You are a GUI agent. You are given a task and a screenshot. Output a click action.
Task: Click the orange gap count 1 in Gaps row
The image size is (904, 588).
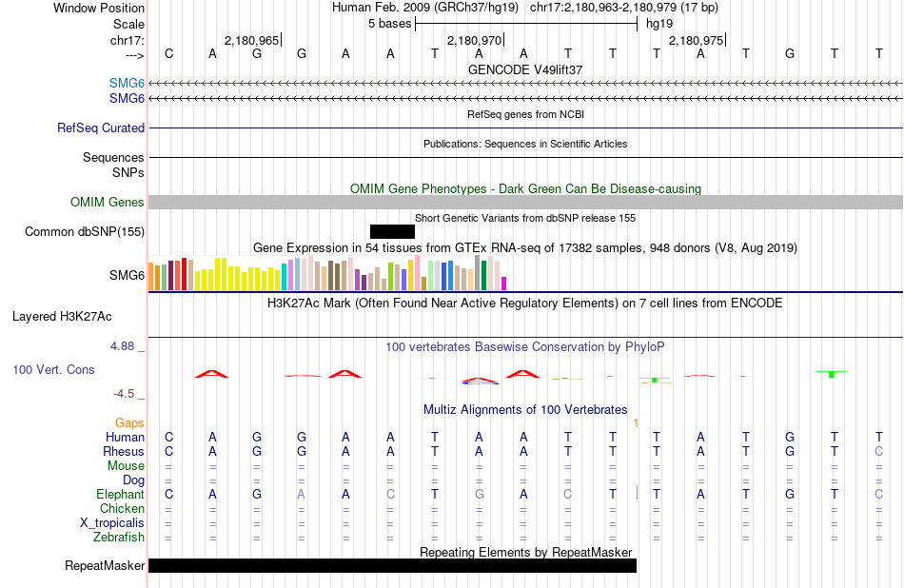click(636, 423)
